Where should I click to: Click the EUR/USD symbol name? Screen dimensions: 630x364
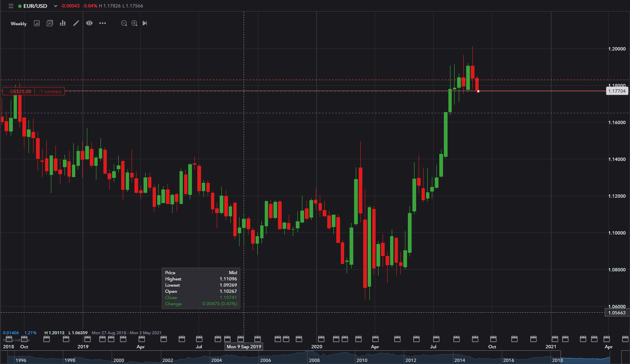[x=35, y=6]
